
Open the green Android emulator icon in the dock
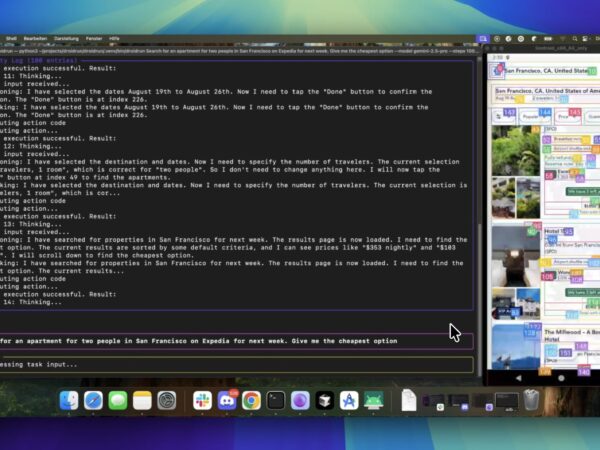(x=373, y=400)
